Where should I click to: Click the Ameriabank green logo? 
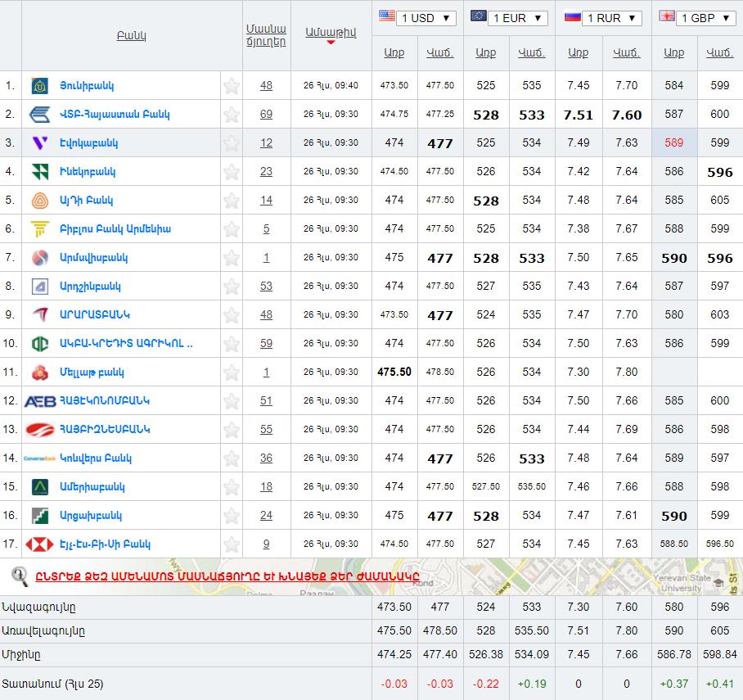[39, 487]
